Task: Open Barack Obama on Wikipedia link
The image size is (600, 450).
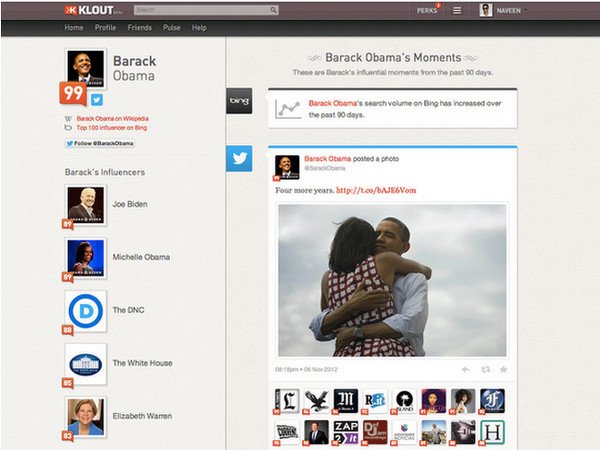Action: [114, 118]
